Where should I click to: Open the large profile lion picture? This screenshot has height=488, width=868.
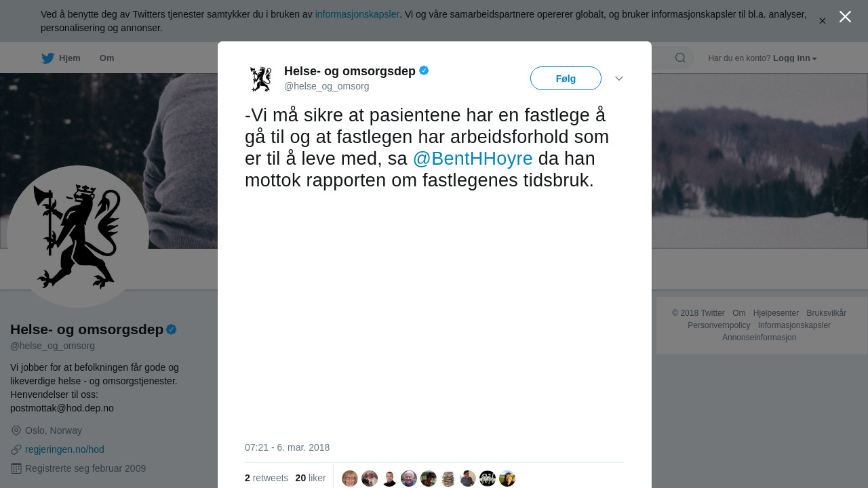coord(78,237)
